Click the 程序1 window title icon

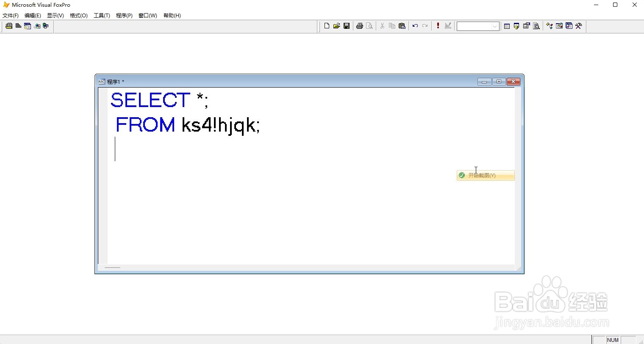[x=102, y=82]
